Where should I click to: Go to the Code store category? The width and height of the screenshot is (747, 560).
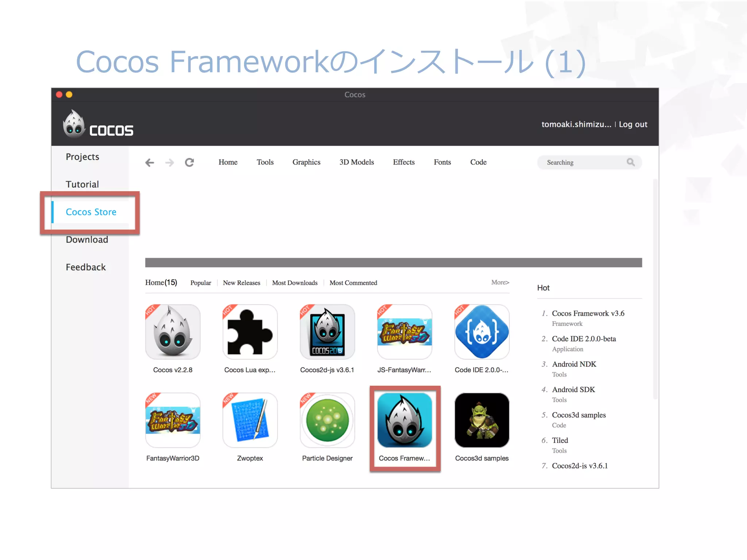click(x=478, y=162)
